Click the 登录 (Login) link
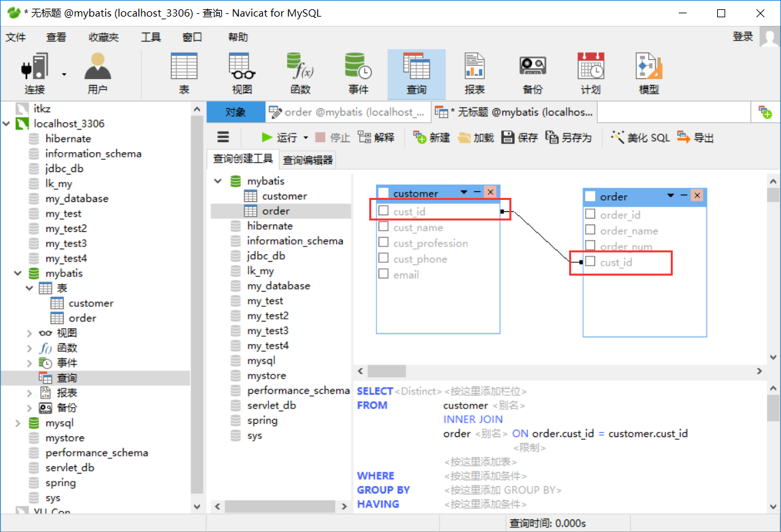 point(743,37)
